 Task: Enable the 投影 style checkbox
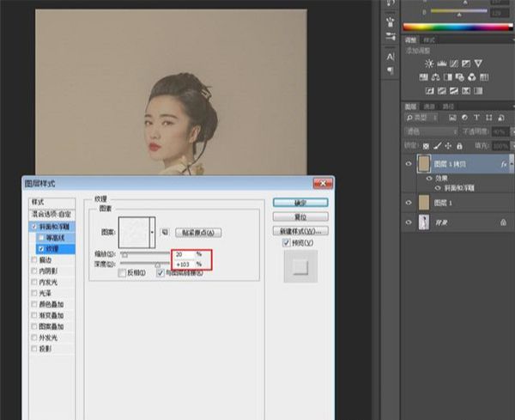(33, 349)
